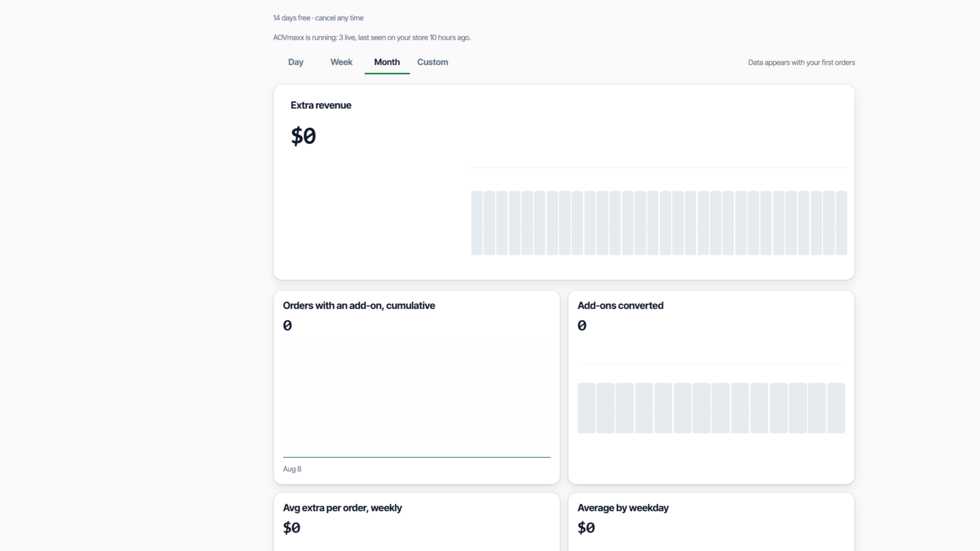
Task: Open the Custom date range tab
Action: pyautogui.click(x=432, y=62)
